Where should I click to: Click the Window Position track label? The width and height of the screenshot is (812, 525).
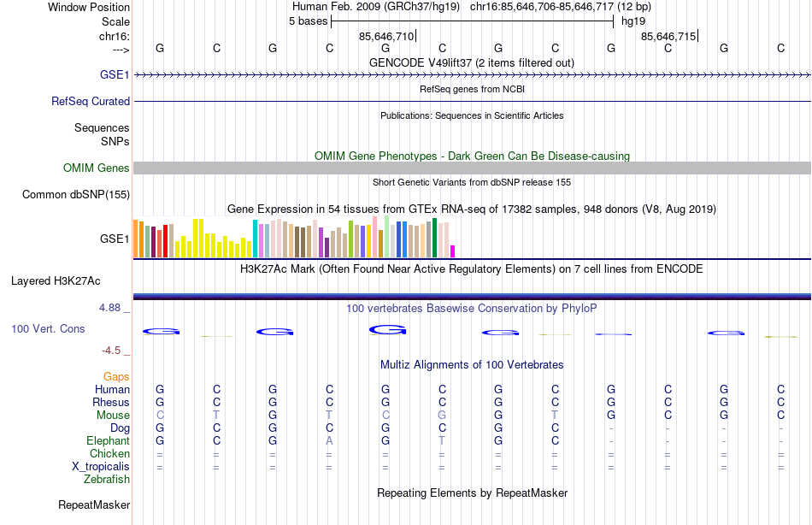pyautogui.click(x=89, y=7)
